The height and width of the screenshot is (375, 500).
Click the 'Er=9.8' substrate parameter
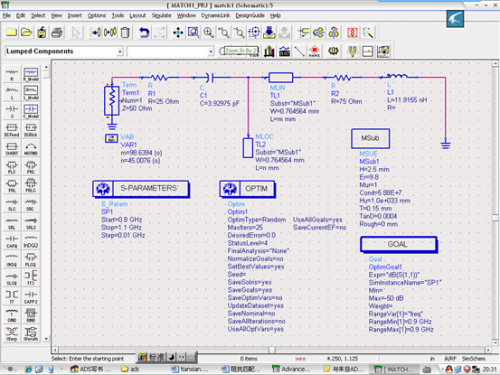[x=369, y=177]
